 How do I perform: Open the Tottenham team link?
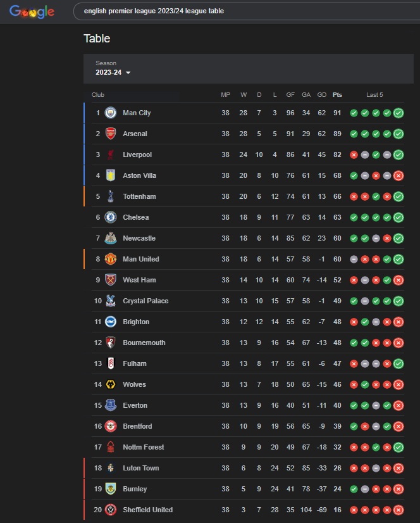point(139,196)
